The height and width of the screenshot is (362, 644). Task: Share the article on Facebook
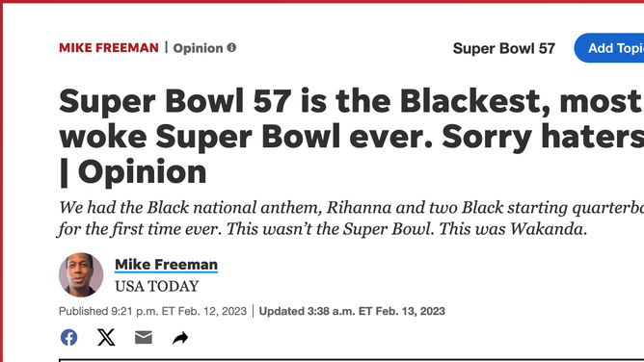click(x=69, y=337)
